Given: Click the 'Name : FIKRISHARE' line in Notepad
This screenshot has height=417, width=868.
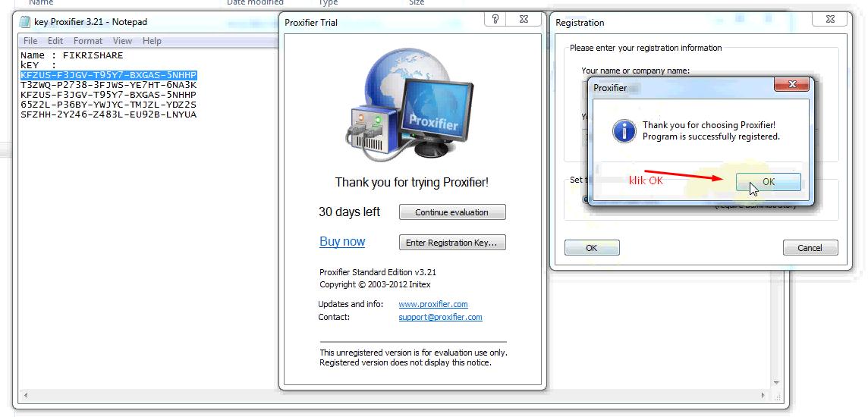Looking at the screenshot, I should pos(72,55).
